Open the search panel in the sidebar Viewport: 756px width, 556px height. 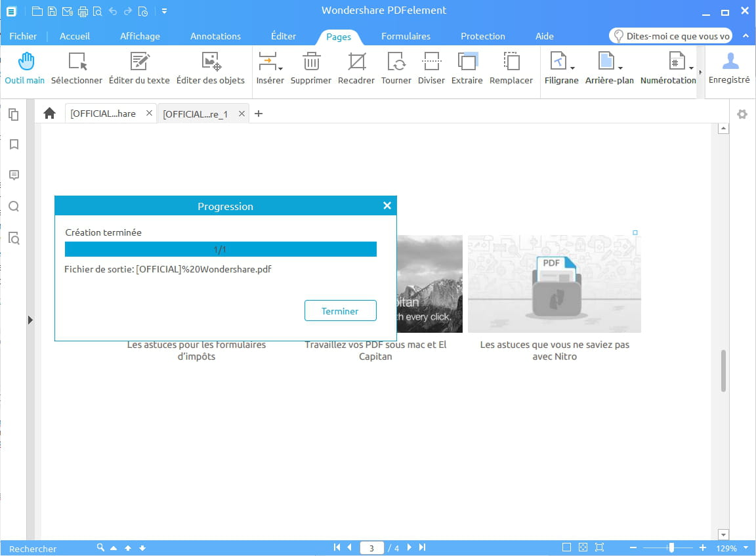(14, 206)
